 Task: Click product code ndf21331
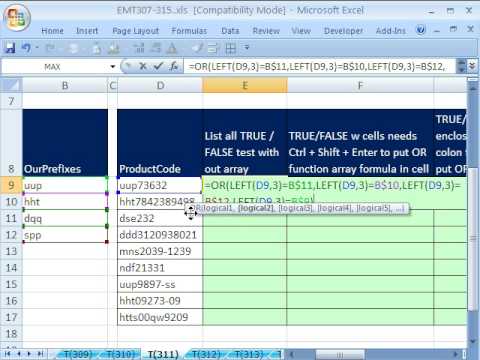(160, 268)
